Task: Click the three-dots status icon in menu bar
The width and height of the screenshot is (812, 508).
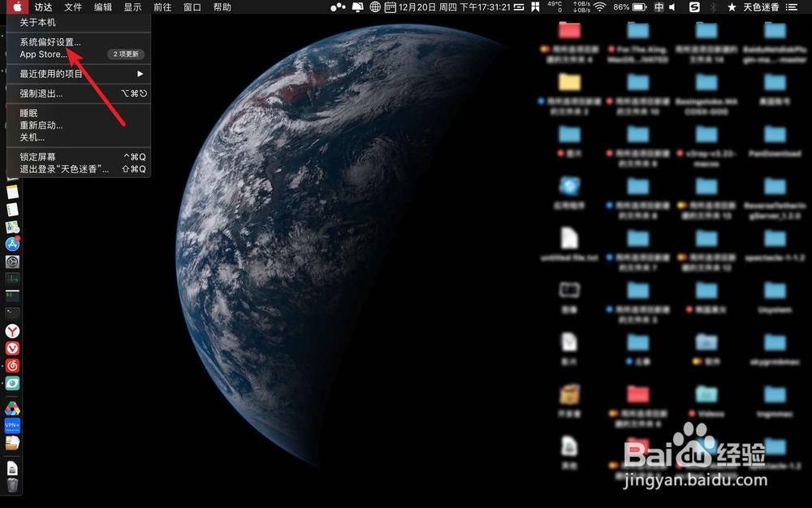Action: [x=338, y=7]
